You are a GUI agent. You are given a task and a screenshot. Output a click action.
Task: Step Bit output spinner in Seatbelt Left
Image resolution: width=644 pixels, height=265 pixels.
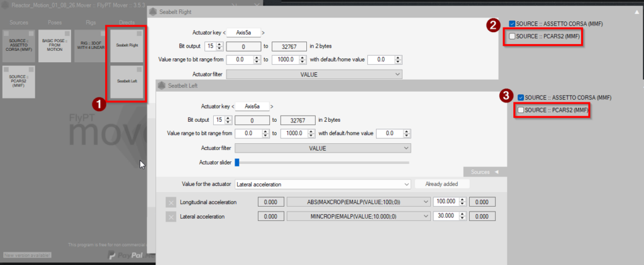click(x=228, y=120)
